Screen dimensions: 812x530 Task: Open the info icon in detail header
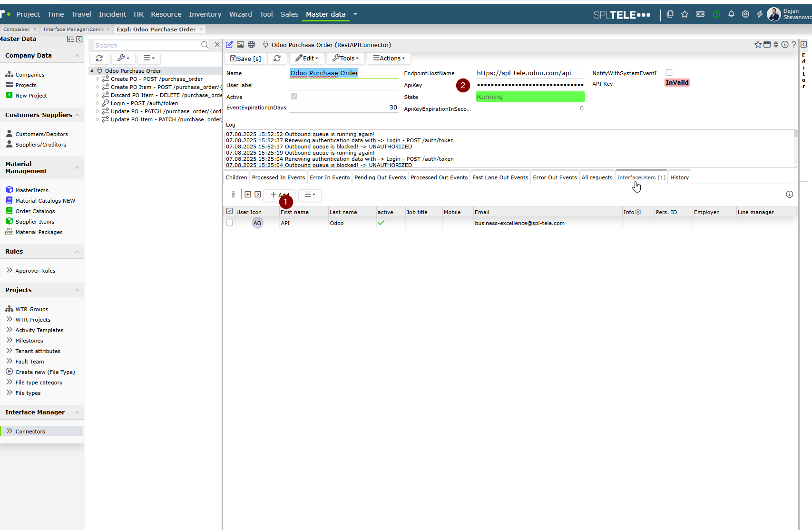(x=785, y=45)
